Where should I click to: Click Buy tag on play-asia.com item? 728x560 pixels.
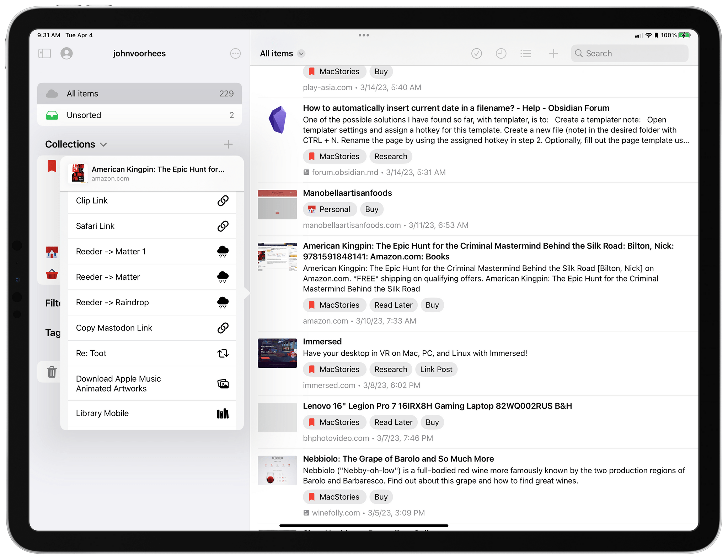381,71
